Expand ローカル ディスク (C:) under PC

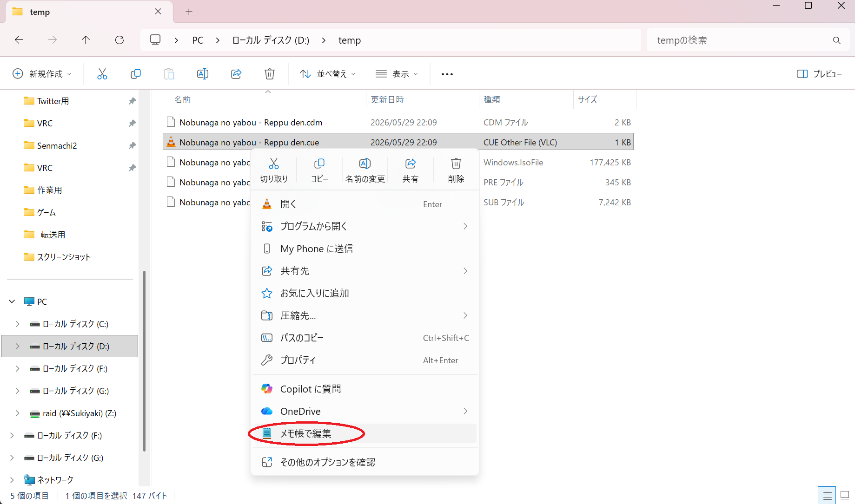(18, 324)
